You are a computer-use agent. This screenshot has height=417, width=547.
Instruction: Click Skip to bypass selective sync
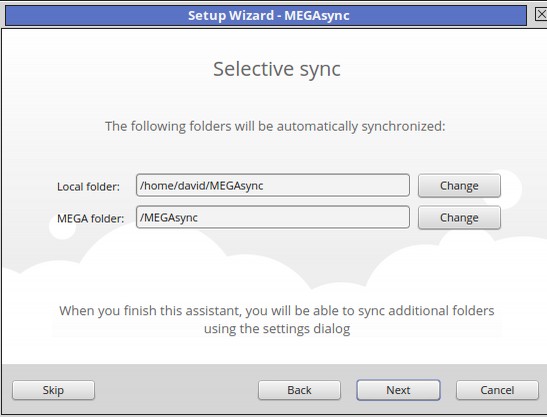pyautogui.click(x=53, y=390)
